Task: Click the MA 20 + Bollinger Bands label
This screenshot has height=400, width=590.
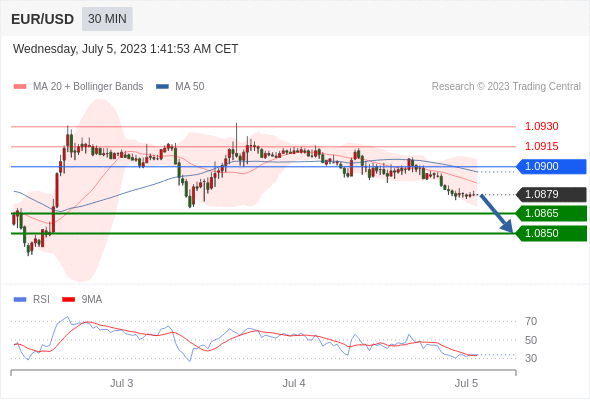Action: pyautogui.click(x=88, y=87)
